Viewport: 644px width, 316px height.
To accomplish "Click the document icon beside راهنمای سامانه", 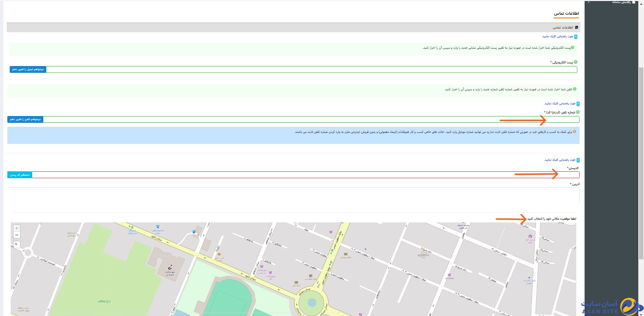I will (x=634, y=2).
